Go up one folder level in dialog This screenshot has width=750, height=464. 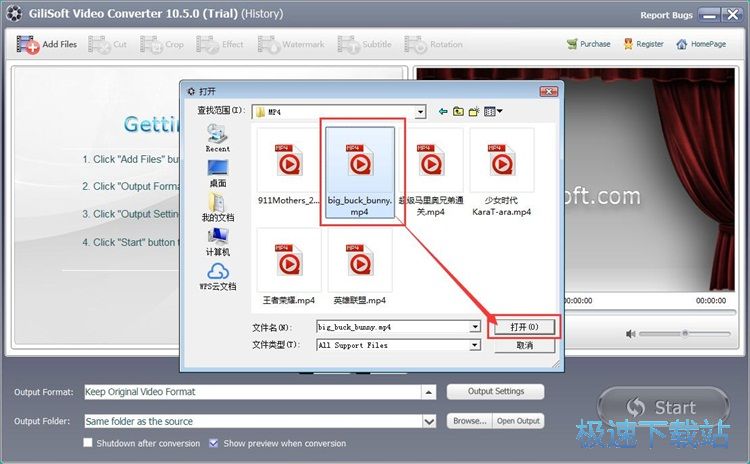[x=458, y=111]
